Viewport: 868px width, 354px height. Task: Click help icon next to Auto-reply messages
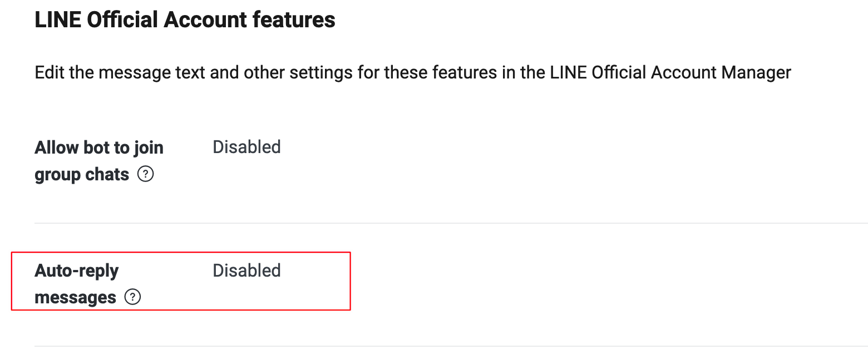(132, 297)
